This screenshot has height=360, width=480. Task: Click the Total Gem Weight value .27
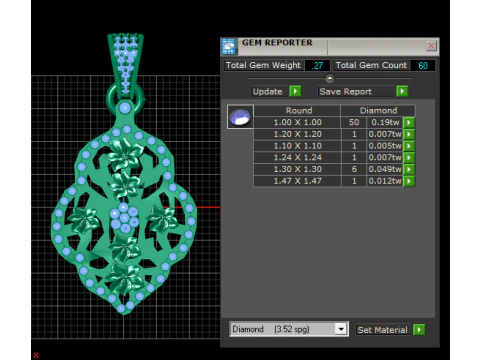tap(317, 65)
